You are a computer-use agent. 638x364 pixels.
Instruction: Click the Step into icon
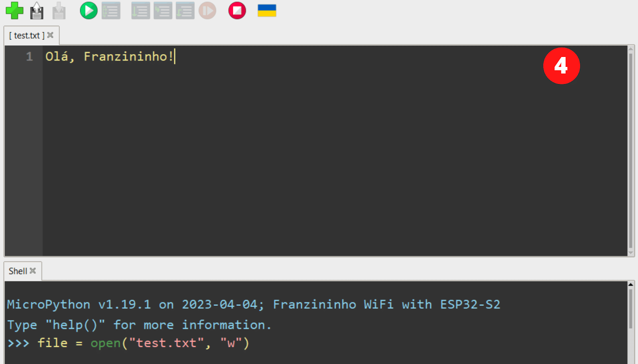tap(163, 11)
